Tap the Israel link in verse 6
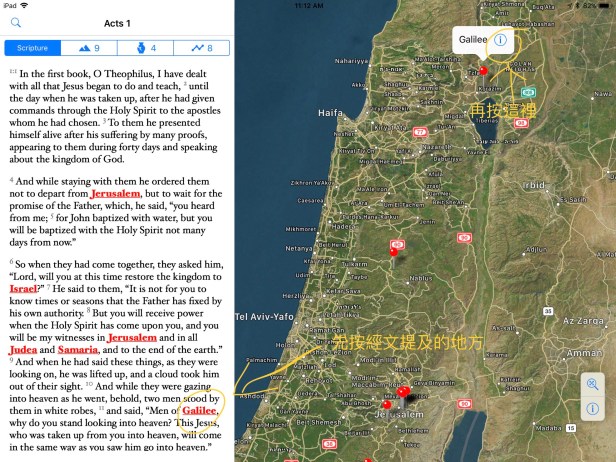The height and width of the screenshot is (462, 616). tap(28, 287)
